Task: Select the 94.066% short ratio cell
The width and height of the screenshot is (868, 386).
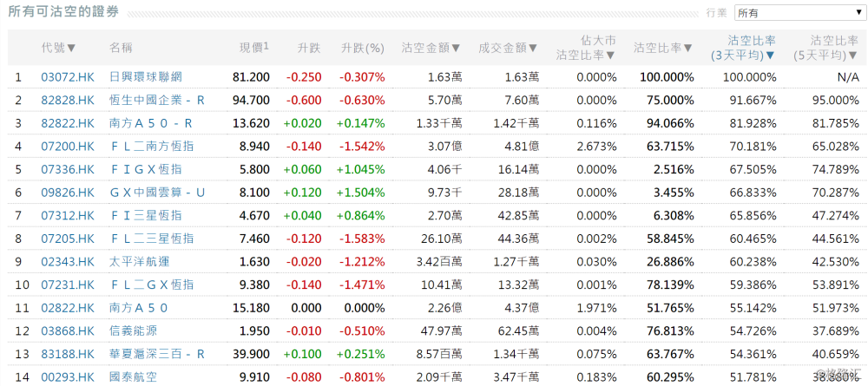Action: 670,123
